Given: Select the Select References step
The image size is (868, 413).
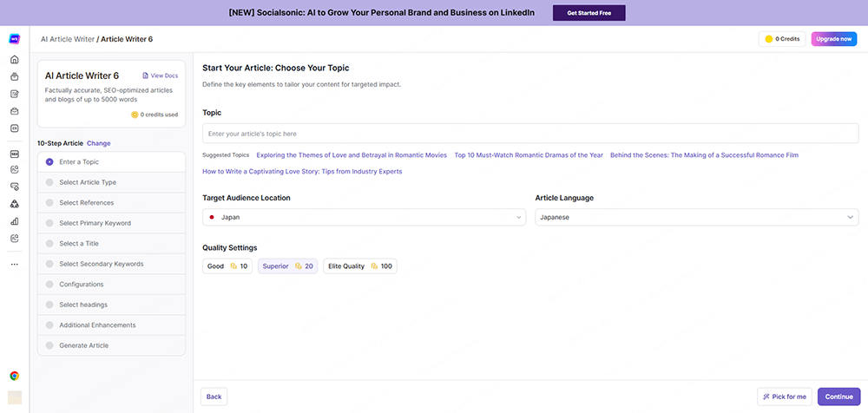Looking at the screenshot, I should 111,203.
